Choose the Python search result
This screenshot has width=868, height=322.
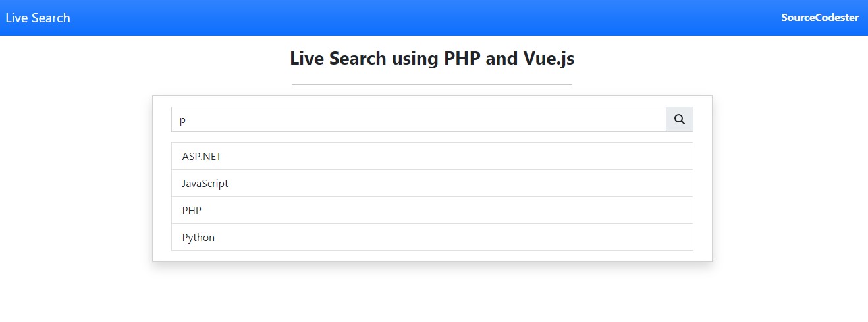click(432, 237)
